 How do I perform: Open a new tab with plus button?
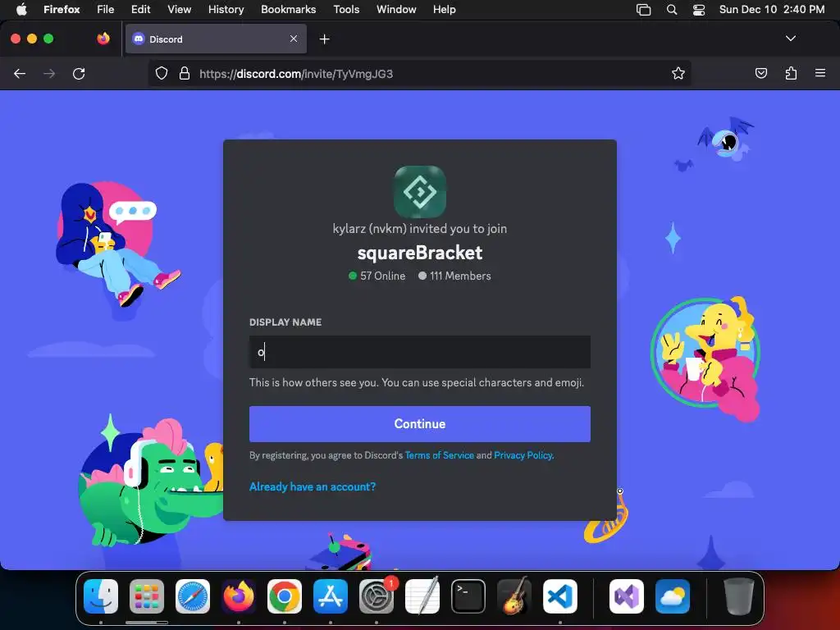pyautogui.click(x=324, y=39)
